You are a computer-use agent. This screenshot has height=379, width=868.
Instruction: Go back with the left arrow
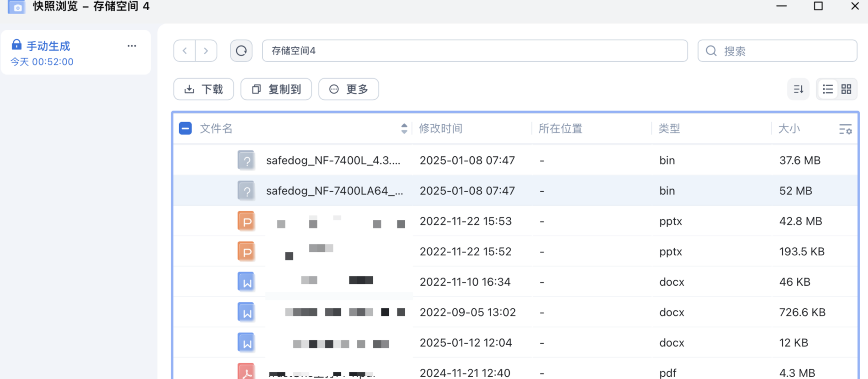point(185,51)
